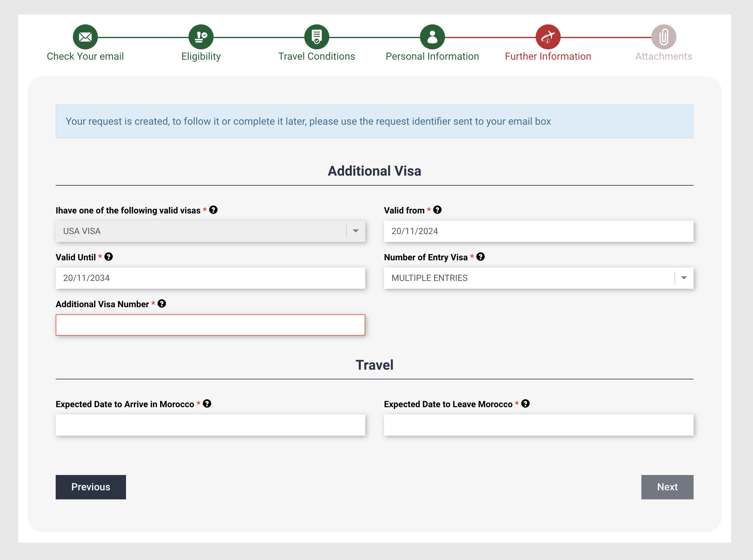Click help icon next to Valid from
The width and height of the screenshot is (753, 560).
click(437, 210)
